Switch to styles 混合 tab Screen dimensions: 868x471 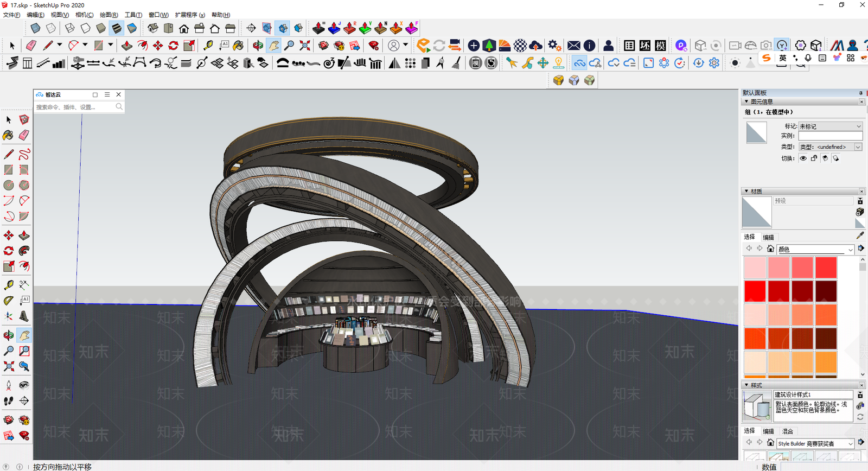coord(788,431)
